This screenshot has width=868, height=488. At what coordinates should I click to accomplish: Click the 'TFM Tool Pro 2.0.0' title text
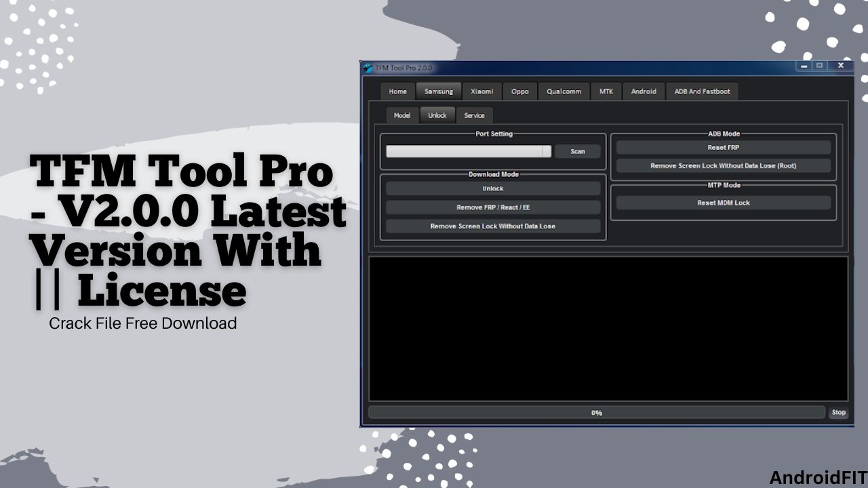pyautogui.click(x=403, y=68)
